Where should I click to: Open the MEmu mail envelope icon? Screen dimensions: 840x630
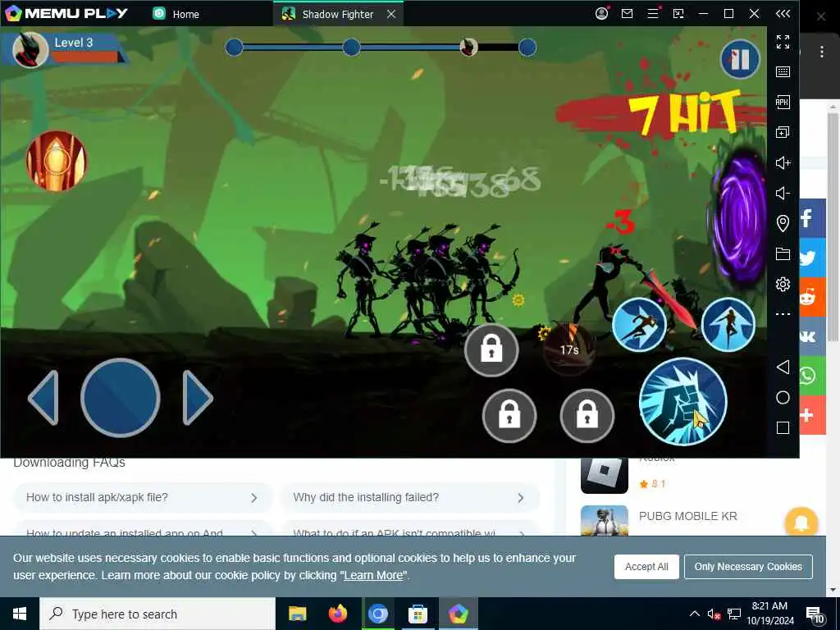627,13
